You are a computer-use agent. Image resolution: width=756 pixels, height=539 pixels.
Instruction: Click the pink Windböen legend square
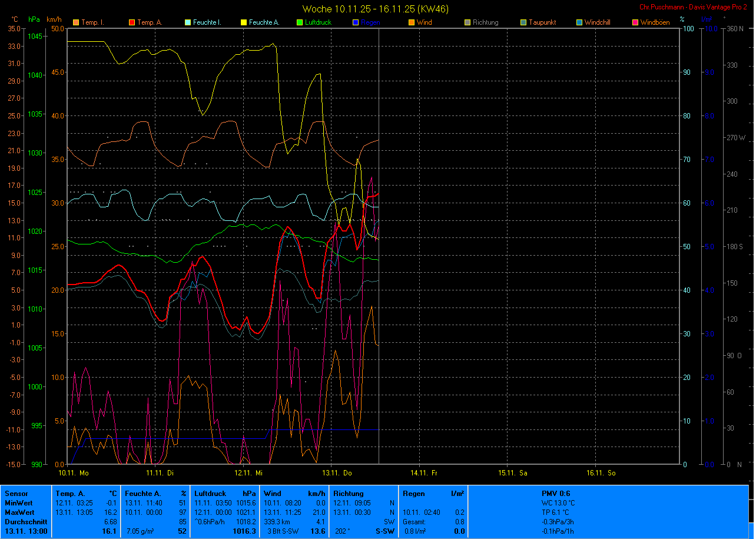635,22
